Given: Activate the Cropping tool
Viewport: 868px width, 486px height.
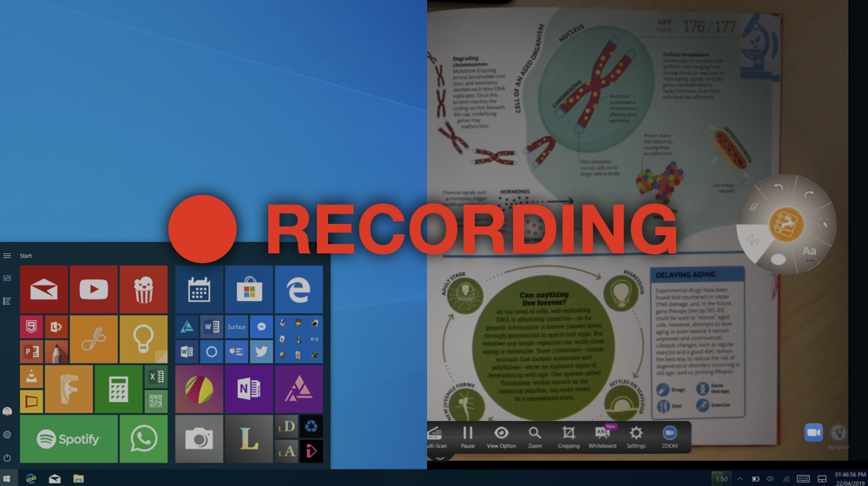Looking at the screenshot, I should tap(569, 435).
